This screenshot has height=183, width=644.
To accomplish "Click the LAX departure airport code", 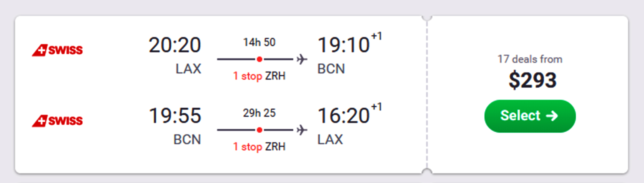I will coord(188,69).
